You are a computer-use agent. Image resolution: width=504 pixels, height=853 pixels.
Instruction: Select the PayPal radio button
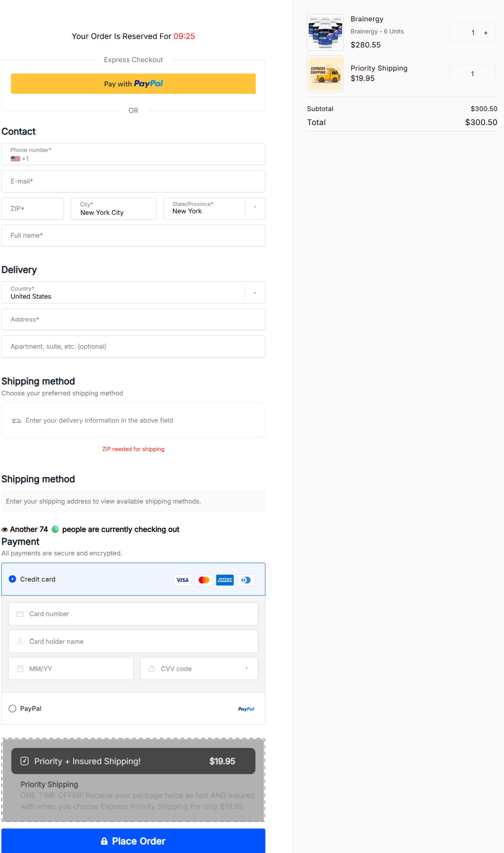coord(12,708)
